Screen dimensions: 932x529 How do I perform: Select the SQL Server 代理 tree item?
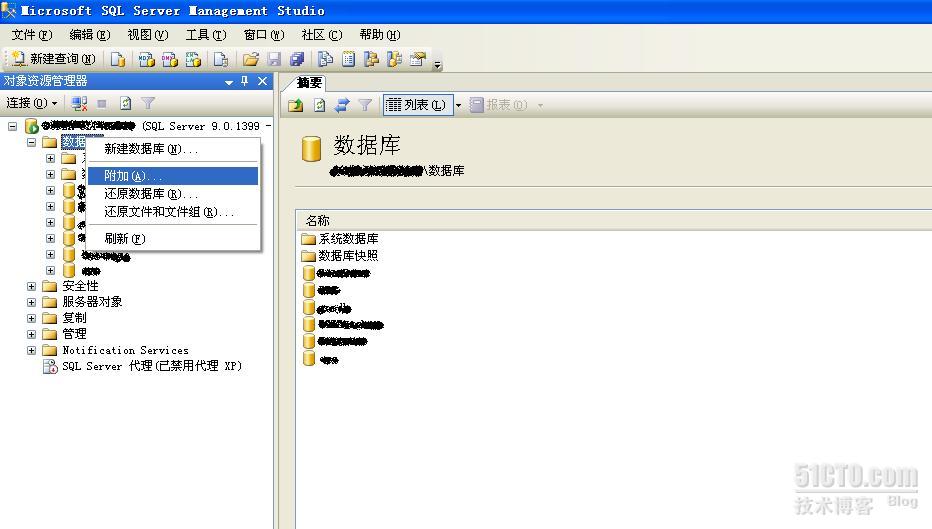143,366
